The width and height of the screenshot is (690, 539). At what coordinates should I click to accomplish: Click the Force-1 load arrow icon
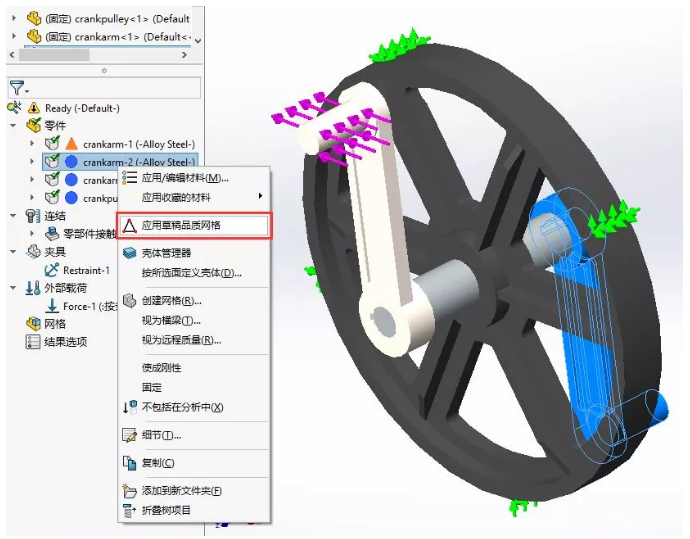point(52,306)
